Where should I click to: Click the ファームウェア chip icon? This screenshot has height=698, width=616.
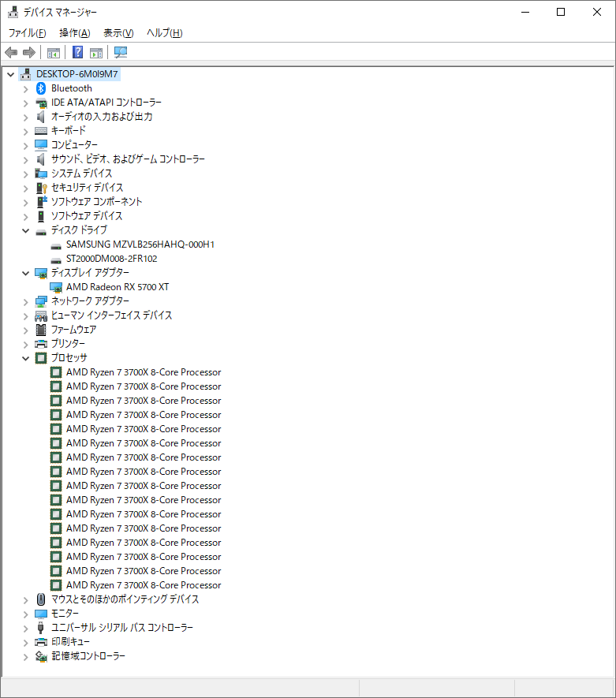(x=41, y=330)
